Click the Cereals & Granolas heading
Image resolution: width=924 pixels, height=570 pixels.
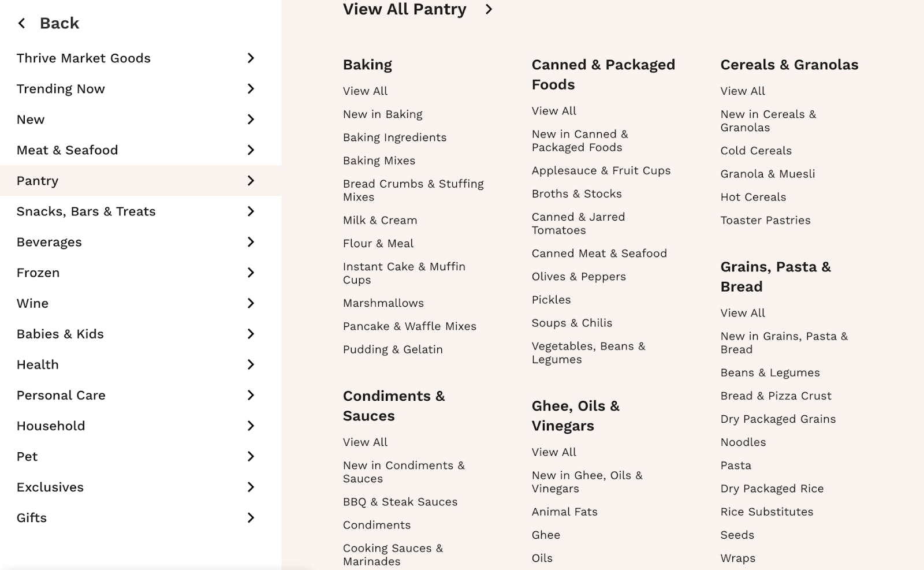[789, 65]
